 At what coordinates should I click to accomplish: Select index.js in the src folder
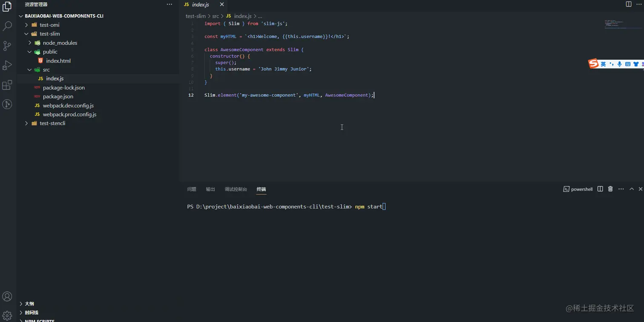click(x=55, y=78)
